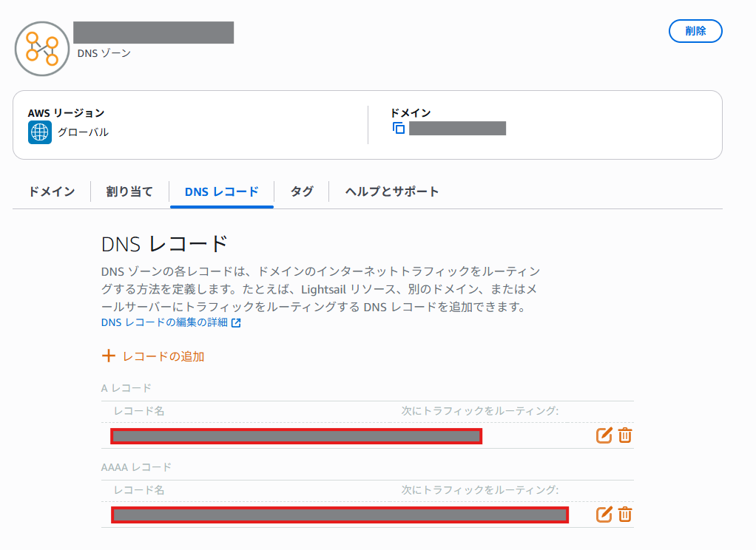Open the DNS レコードの編集の詳細 link
Image resolution: width=756 pixels, height=550 pixels.
(x=164, y=322)
